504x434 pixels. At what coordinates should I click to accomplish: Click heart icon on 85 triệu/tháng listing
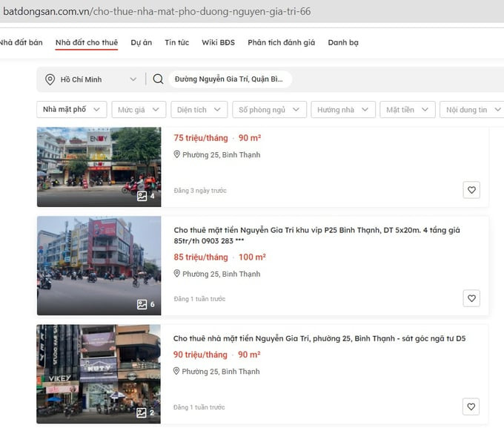pyautogui.click(x=471, y=299)
